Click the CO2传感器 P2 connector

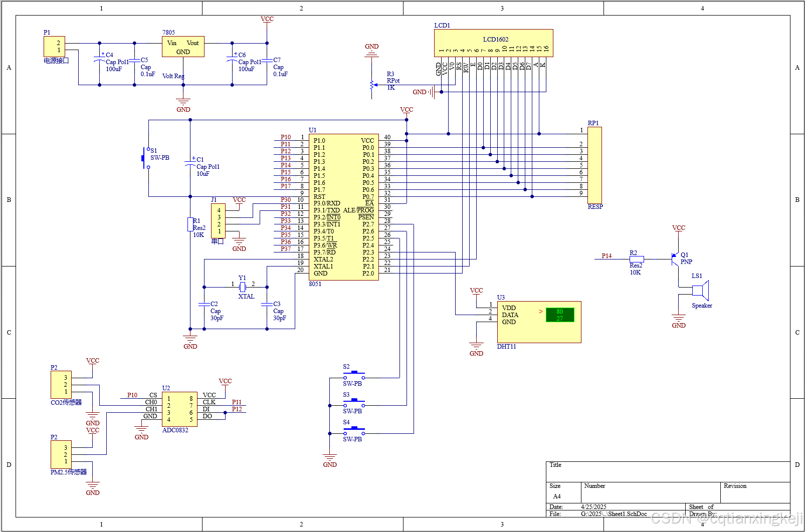pyautogui.click(x=61, y=385)
